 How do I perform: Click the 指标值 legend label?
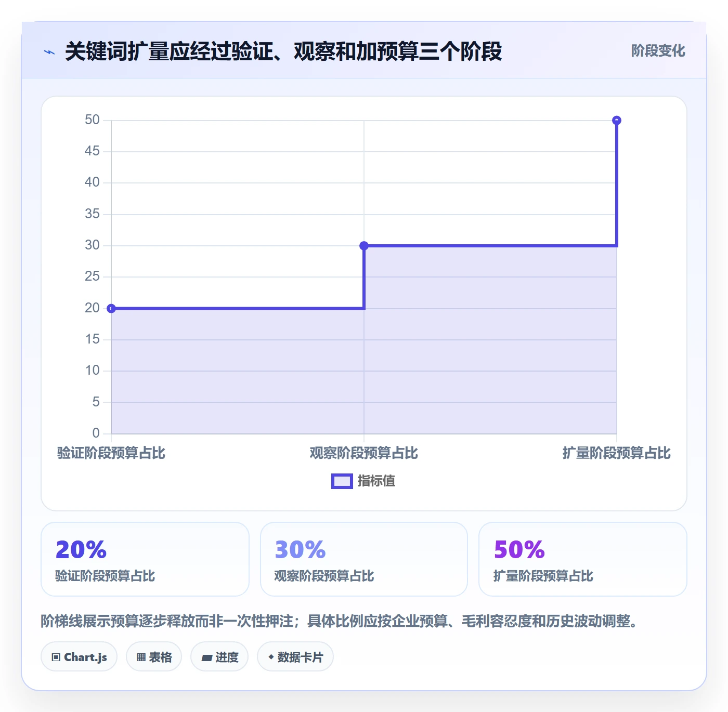(376, 481)
